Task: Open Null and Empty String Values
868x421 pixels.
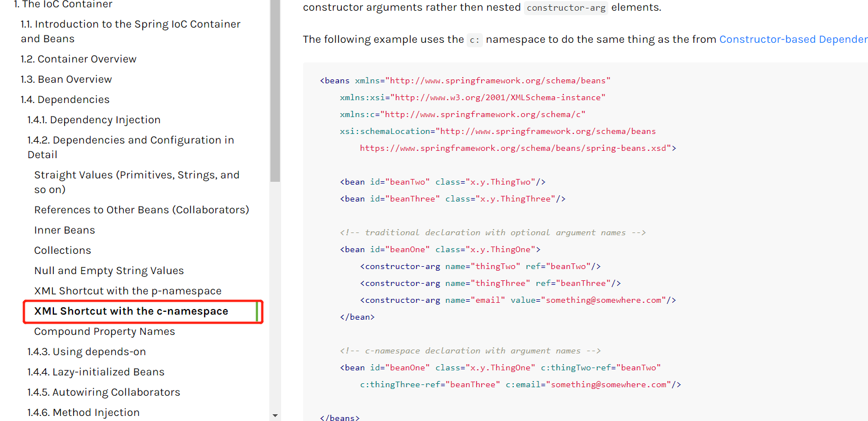Action: [x=109, y=271]
